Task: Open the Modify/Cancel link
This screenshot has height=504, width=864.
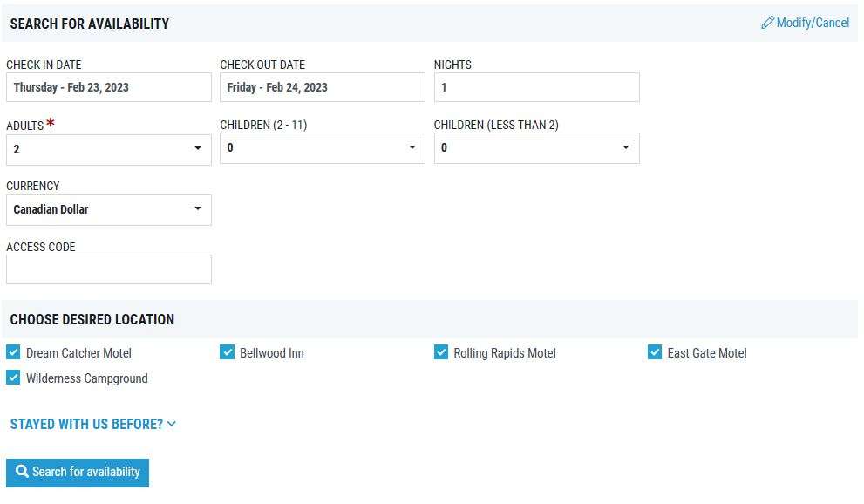Action: pyautogui.click(x=806, y=23)
